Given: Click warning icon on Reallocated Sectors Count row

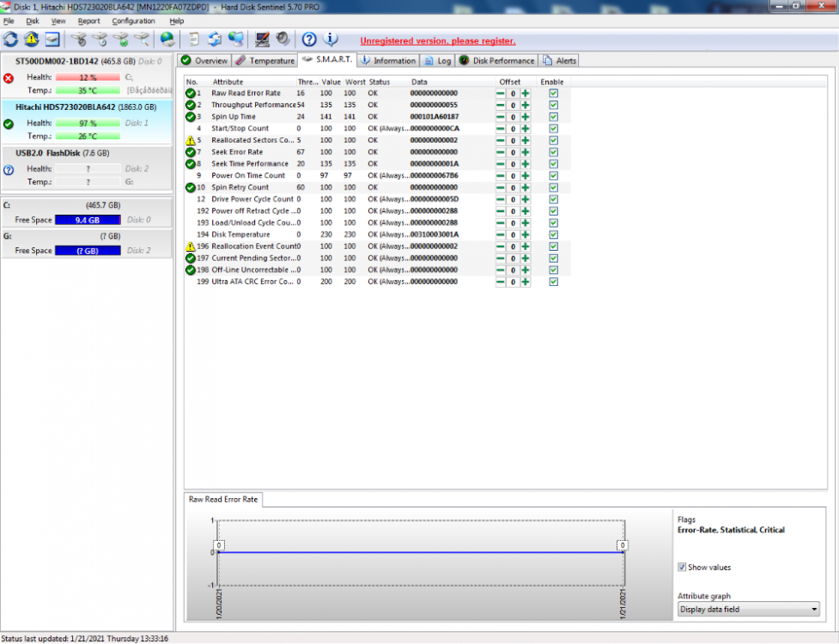Looking at the screenshot, I should point(190,140).
